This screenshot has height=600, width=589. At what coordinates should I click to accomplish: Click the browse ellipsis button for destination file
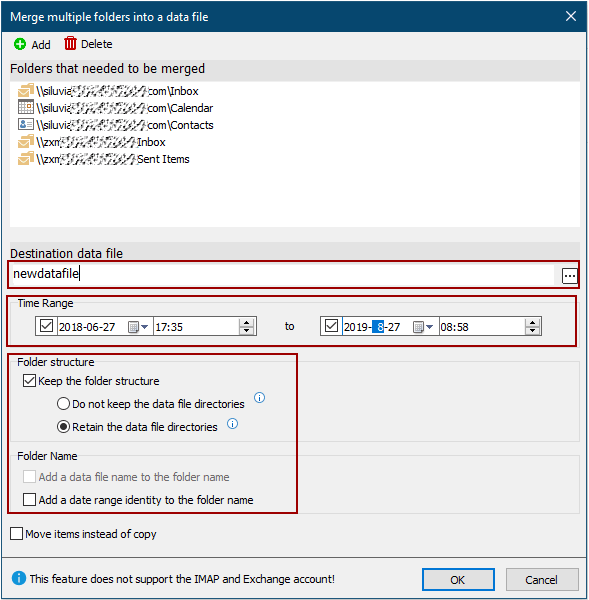pyautogui.click(x=569, y=276)
